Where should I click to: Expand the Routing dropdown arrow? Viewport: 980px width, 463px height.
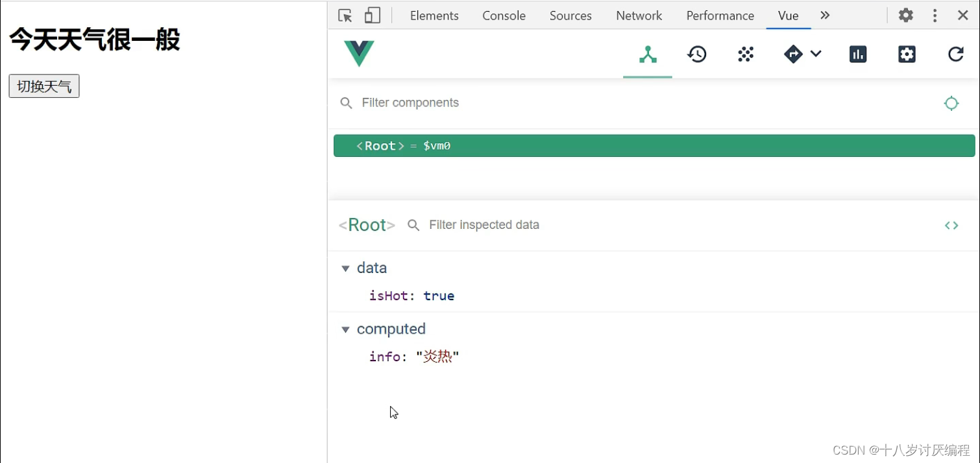coord(816,54)
